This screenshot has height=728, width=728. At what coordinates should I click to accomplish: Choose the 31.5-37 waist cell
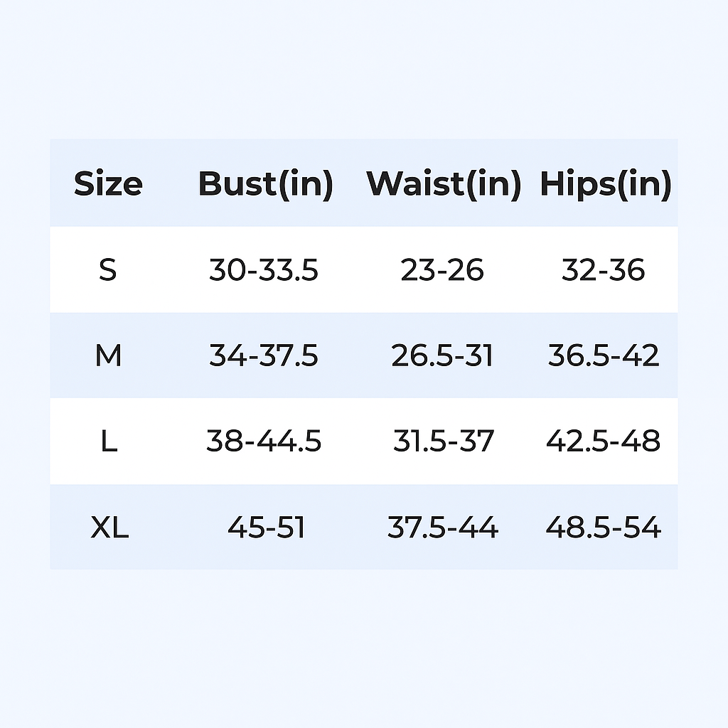(443, 441)
